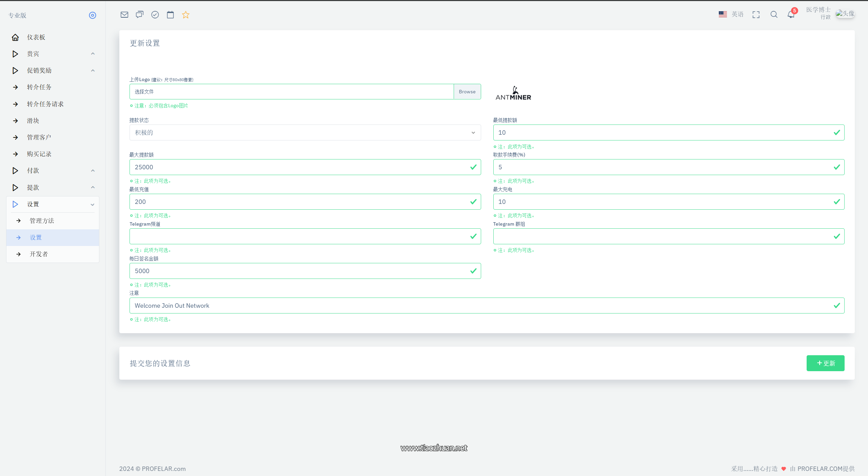The image size is (868, 476).
Task: Open the chat messages icon
Action: coord(140,15)
